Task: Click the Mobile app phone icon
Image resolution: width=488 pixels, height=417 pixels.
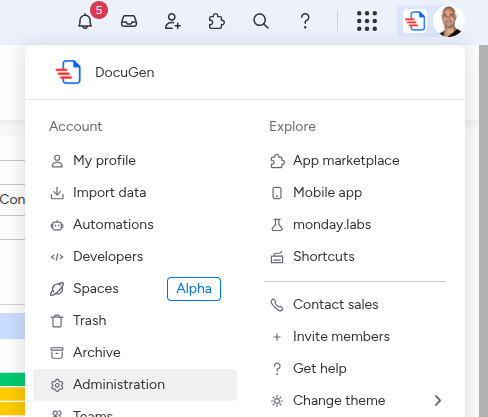Action: click(x=277, y=193)
